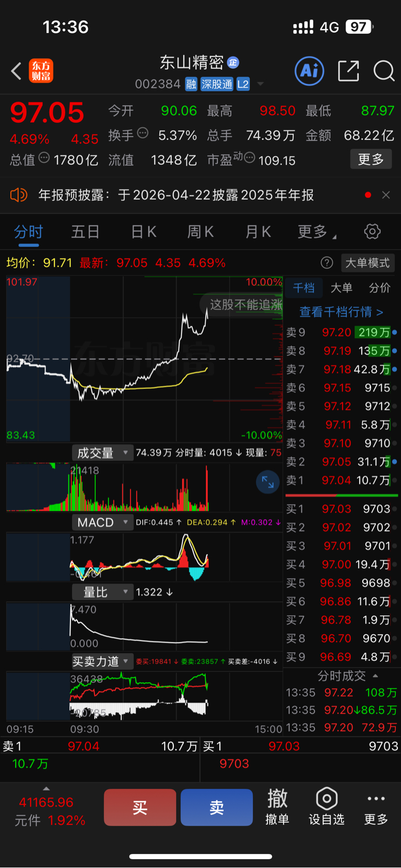Tap the 买6 row at 96.86

tap(341, 601)
